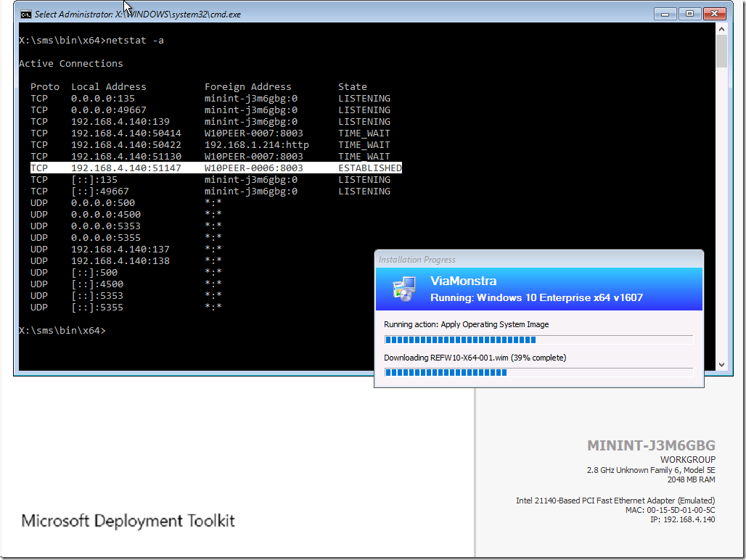
Task: Click scroll up arrow in command prompt
Action: click(x=721, y=29)
